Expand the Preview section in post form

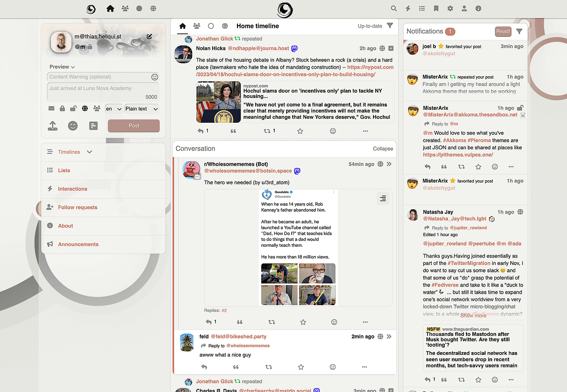tap(62, 67)
